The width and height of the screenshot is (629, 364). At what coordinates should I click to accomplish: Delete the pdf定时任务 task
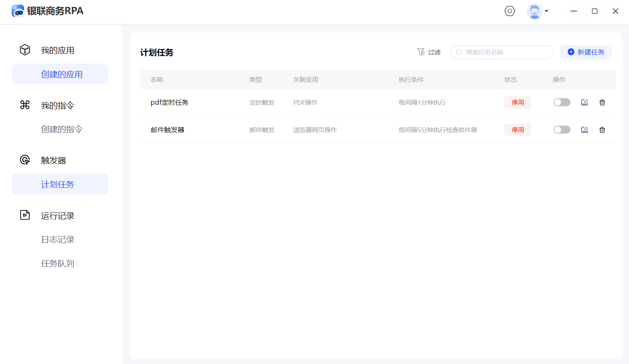click(602, 103)
